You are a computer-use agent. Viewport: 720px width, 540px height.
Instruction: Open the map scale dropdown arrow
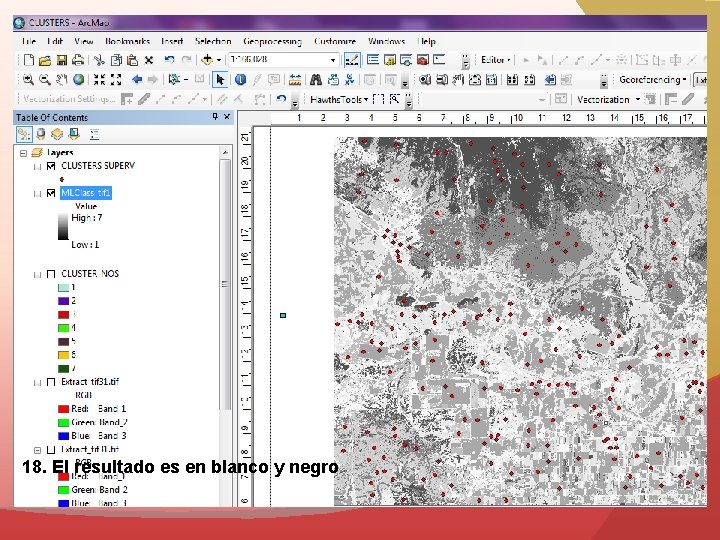tap(333, 60)
